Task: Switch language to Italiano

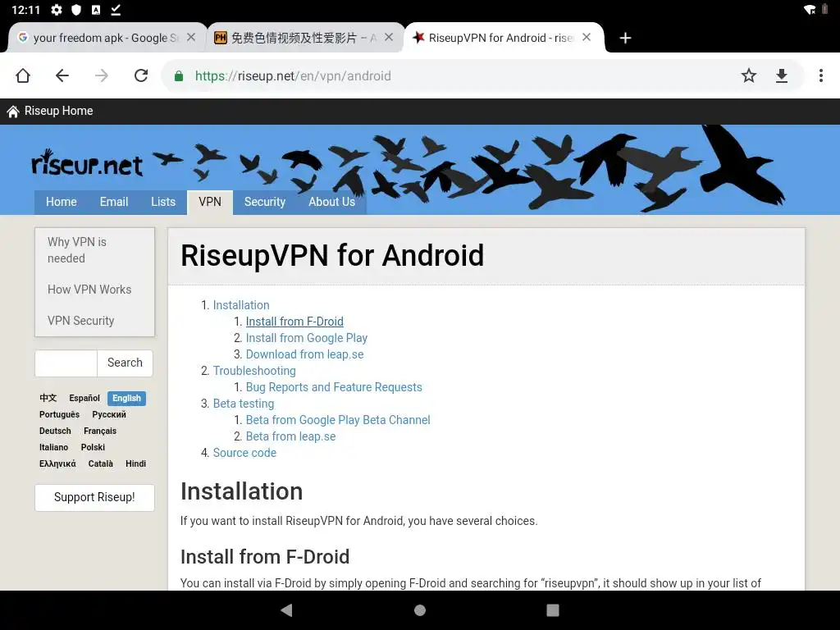Action: point(53,447)
